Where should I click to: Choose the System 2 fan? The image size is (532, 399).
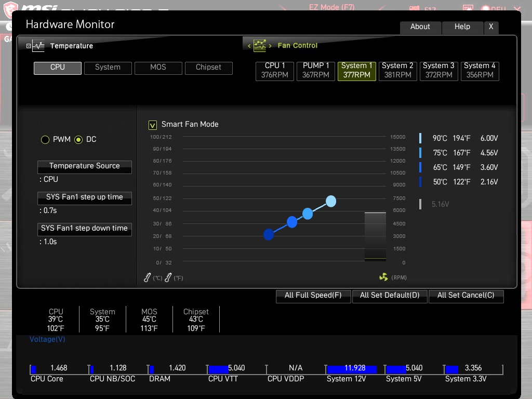397,71
